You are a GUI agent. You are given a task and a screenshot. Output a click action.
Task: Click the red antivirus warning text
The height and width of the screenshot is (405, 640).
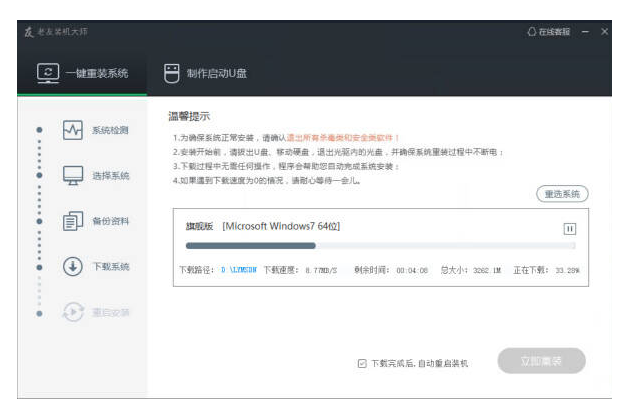(343, 138)
